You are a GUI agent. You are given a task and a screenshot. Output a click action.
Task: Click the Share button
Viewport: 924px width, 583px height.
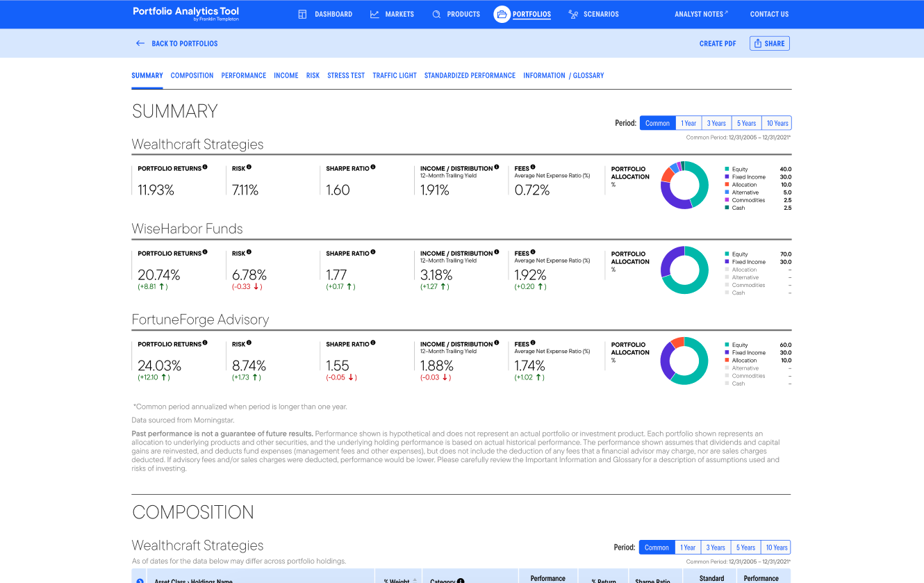pyautogui.click(x=770, y=43)
